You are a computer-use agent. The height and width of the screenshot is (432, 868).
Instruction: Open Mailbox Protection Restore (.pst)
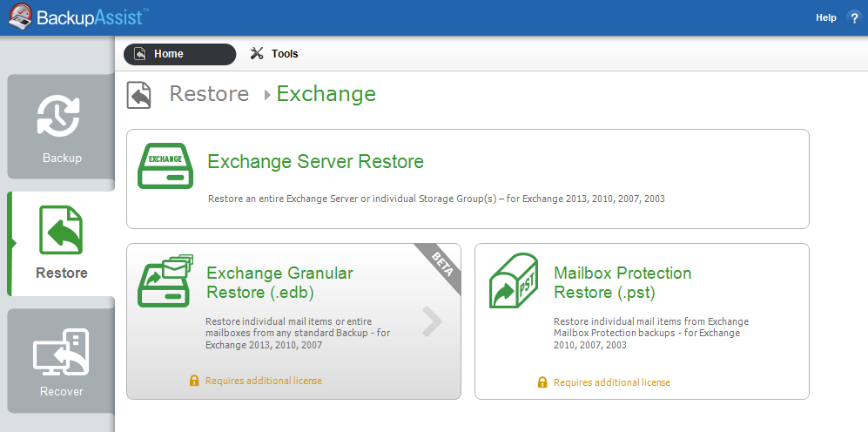[643, 321]
